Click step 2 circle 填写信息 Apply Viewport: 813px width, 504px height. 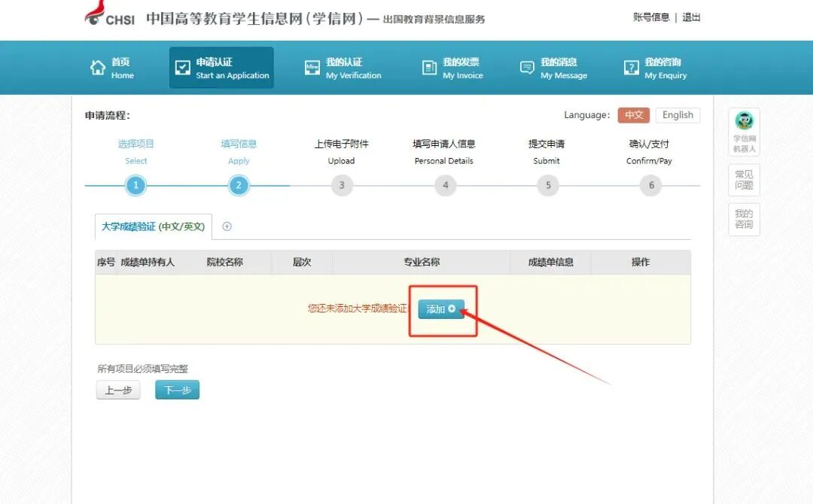(239, 186)
